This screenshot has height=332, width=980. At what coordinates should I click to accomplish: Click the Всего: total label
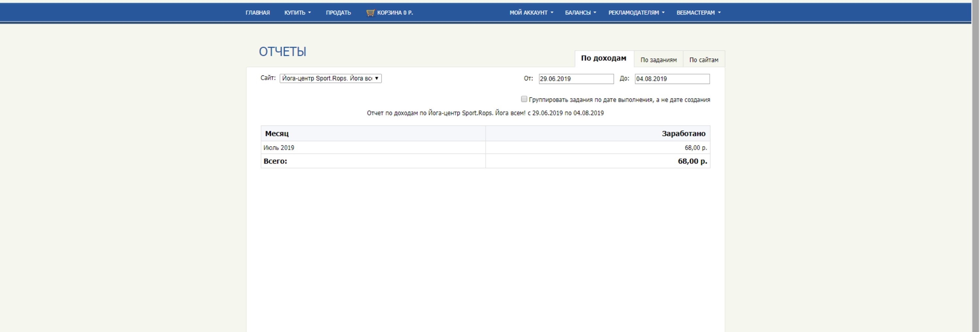pos(275,161)
